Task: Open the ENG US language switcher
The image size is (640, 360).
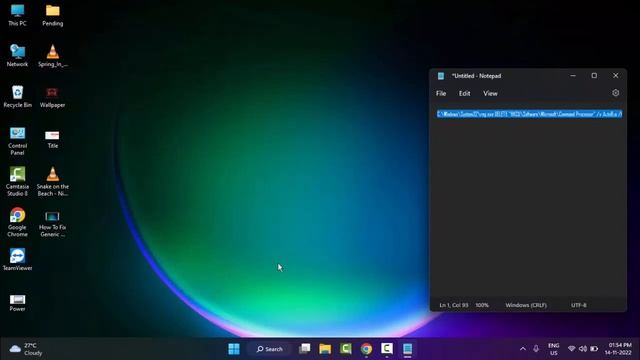Action: click(x=553, y=349)
